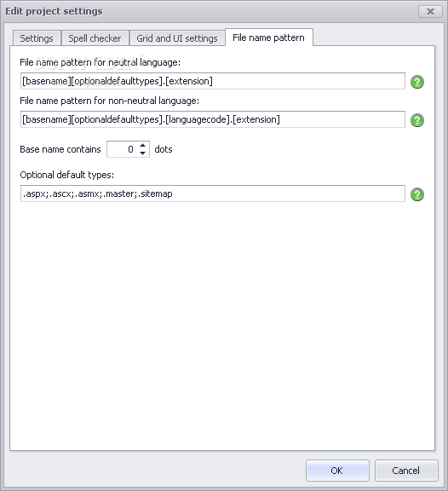Click the optional default types field
Viewport: 448px width, 491px height.
pyautogui.click(x=213, y=194)
